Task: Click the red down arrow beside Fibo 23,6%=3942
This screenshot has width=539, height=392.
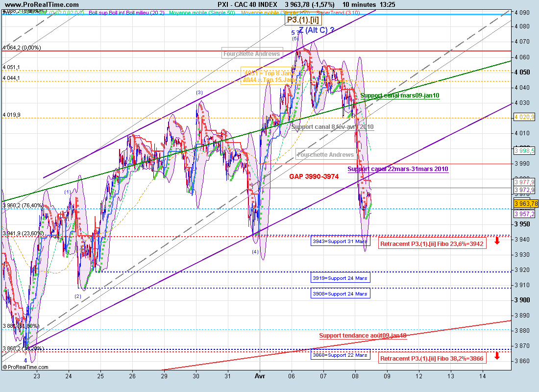Action: coord(497,241)
